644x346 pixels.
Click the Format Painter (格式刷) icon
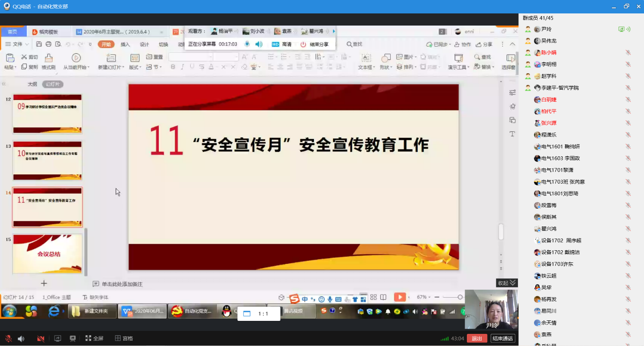pos(49,58)
